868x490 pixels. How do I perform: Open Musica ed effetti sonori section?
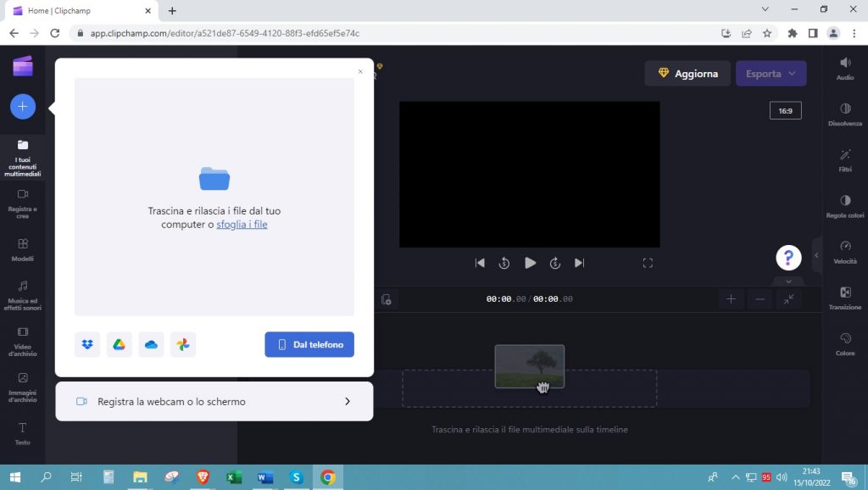(22, 295)
